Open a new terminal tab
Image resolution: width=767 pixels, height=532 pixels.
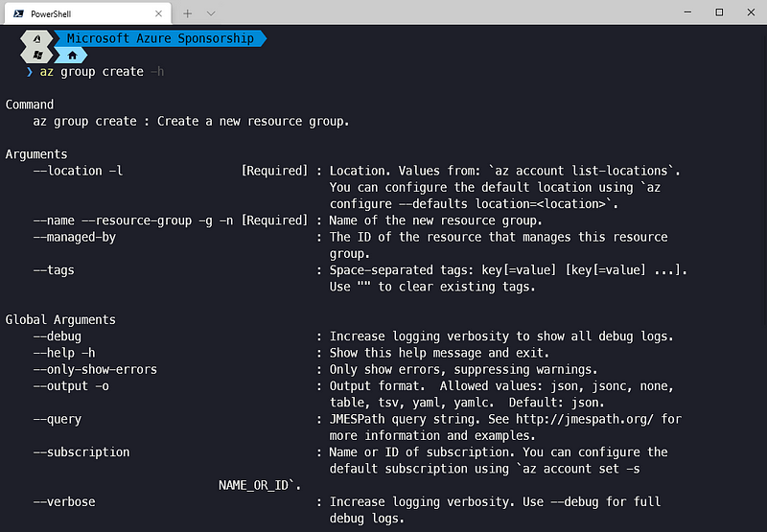coord(188,13)
